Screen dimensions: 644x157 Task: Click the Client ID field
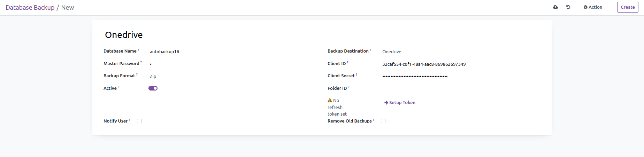pos(460,64)
